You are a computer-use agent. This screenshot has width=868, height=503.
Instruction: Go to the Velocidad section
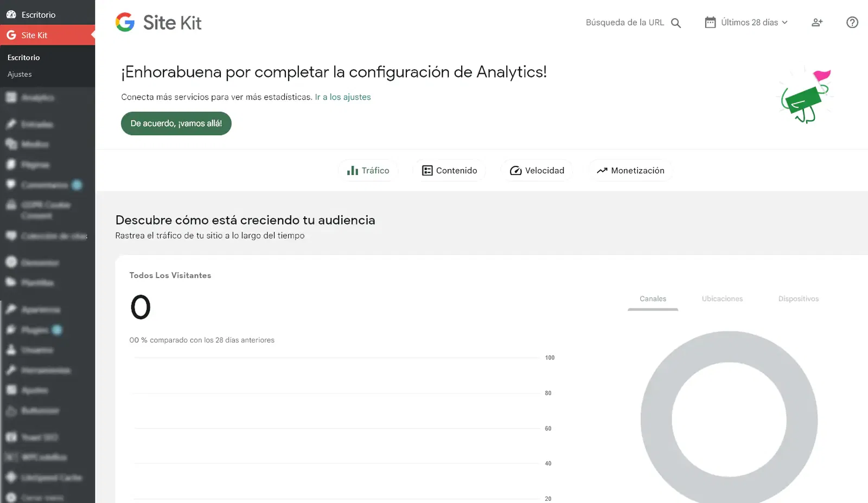click(537, 170)
